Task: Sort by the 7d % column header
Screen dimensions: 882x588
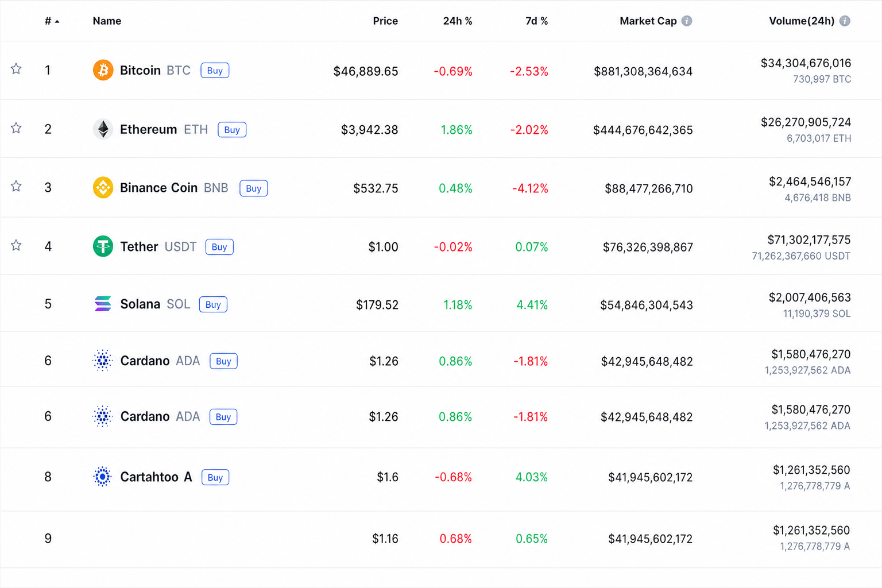Action: (x=537, y=21)
